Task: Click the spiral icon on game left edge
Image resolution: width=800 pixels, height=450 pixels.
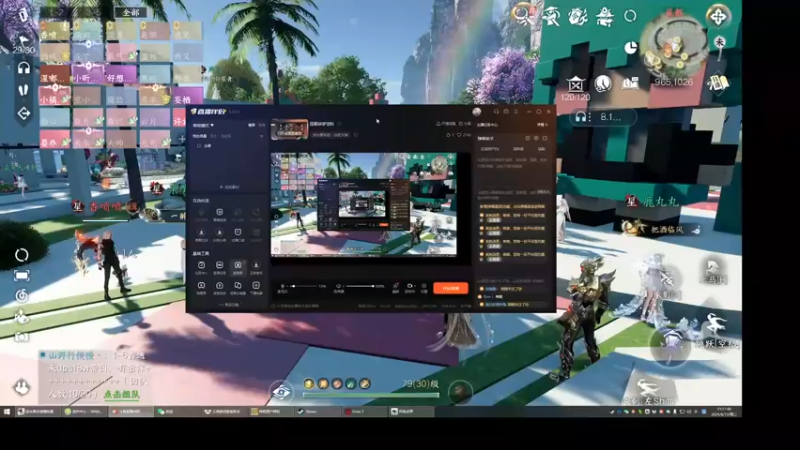Action: [x=21, y=295]
